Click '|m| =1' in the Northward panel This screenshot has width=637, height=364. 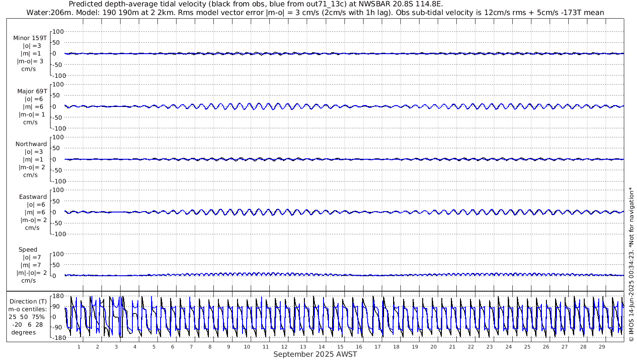coord(31,159)
